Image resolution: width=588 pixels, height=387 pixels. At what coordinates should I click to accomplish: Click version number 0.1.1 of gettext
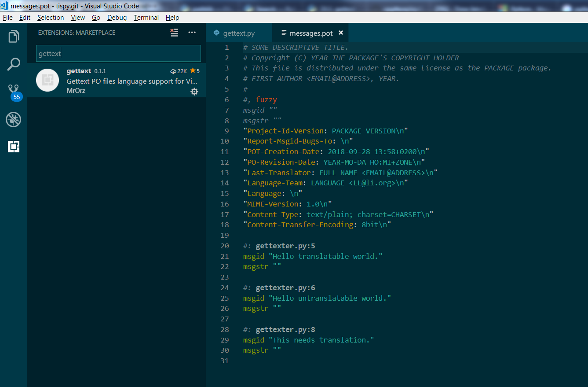coord(100,71)
